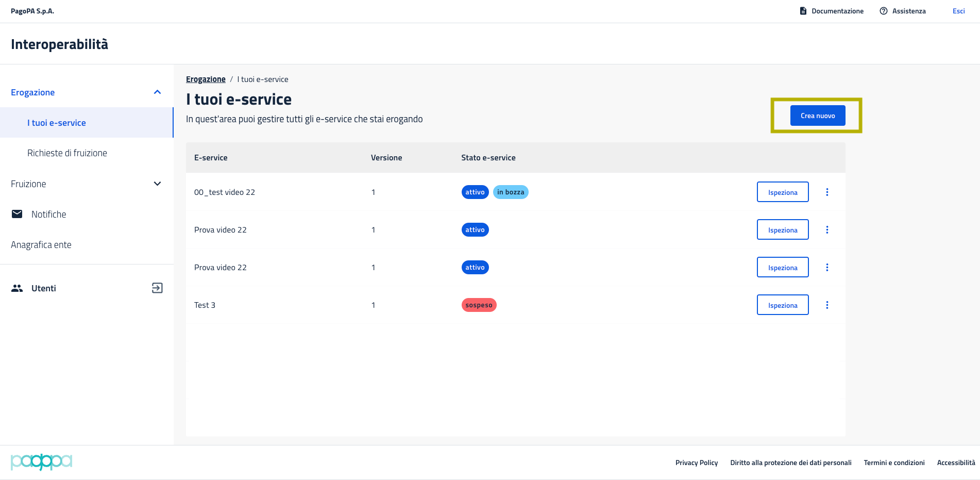
Task: Click the PagoPA logo in footer
Action: (x=41, y=462)
